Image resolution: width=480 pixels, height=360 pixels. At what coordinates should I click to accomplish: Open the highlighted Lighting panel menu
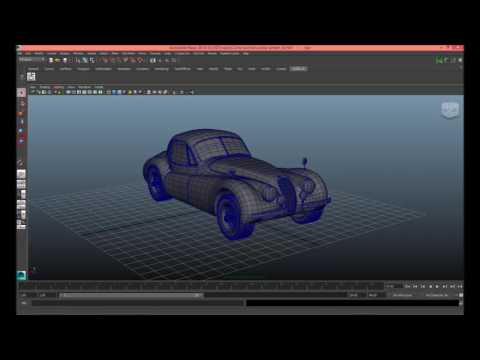59,87
